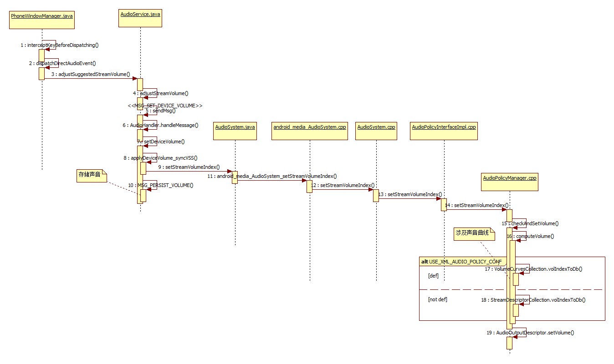614x364 pixels.
Task: Select message 18 StreamDescriptorCollection.volIndexToDb() label
Action: (533, 300)
